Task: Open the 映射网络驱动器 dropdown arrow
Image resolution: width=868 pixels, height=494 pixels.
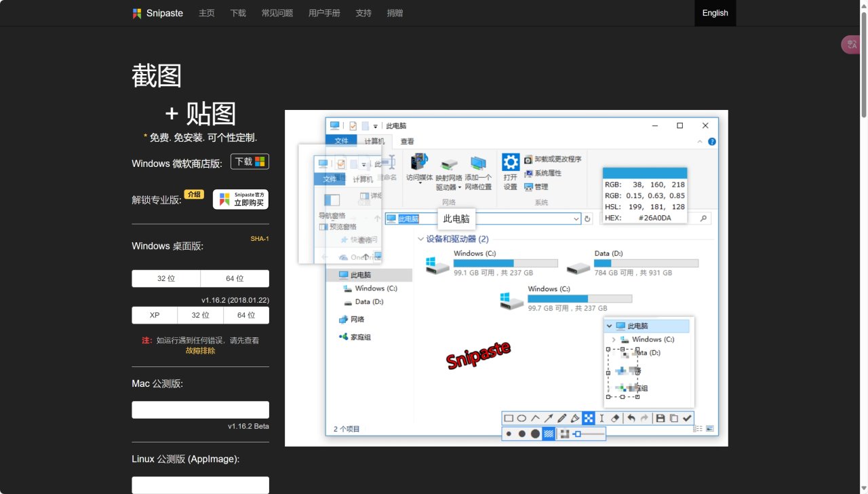Action: [460, 188]
